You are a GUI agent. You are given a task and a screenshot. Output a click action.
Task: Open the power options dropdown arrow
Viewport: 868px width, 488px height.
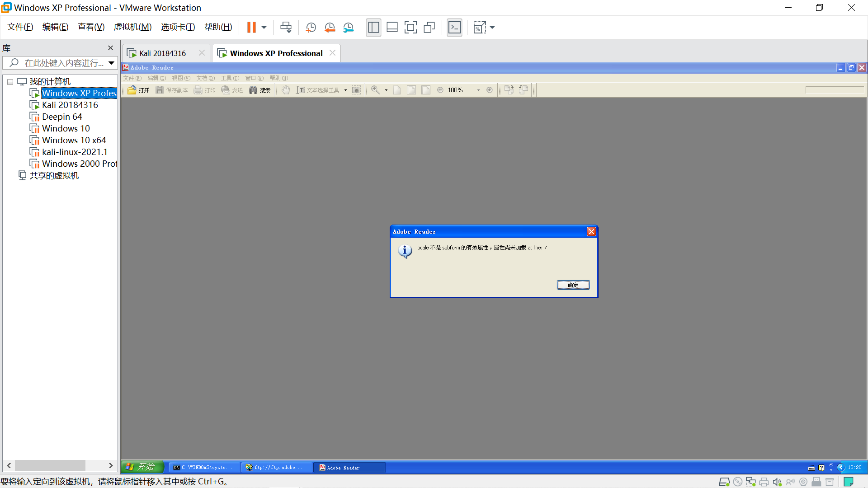[264, 28]
